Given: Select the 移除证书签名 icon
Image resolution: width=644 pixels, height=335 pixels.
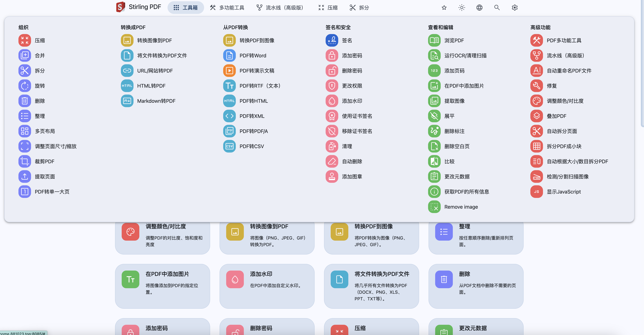Looking at the screenshot, I should tap(332, 131).
